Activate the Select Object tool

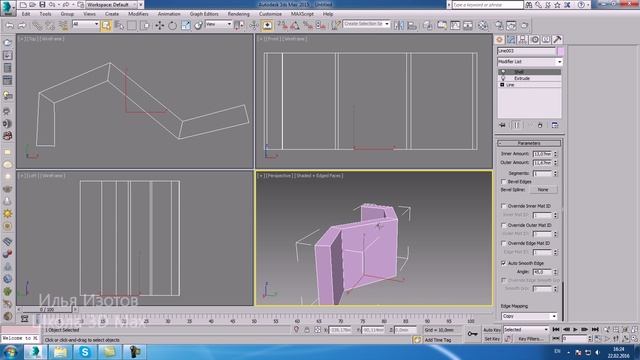coord(106,25)
